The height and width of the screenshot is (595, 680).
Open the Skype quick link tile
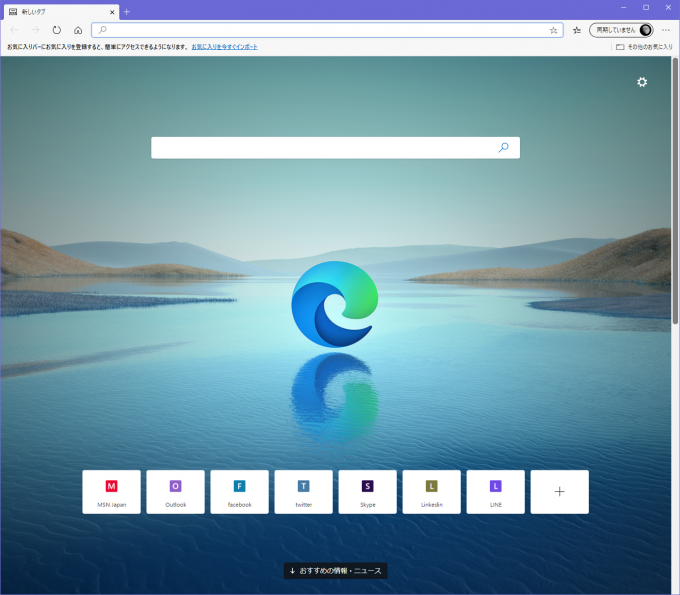[367, 492]
